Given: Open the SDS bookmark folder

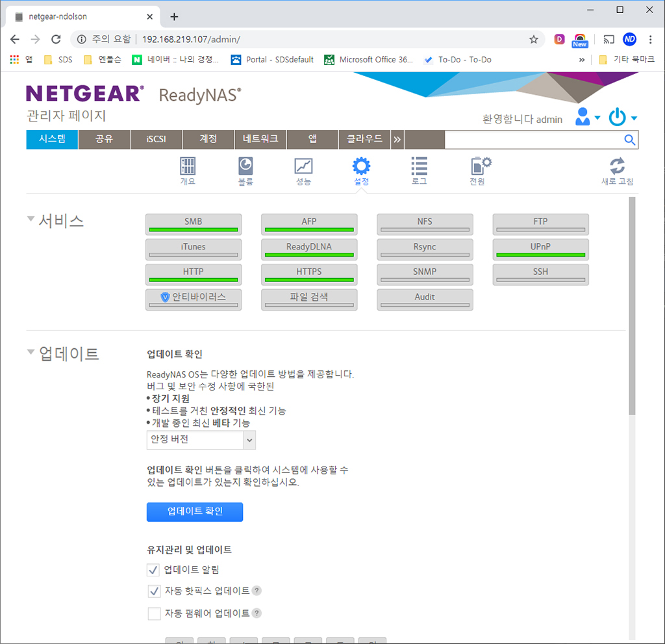Looking at the screenshot, I should pos(58,60).
